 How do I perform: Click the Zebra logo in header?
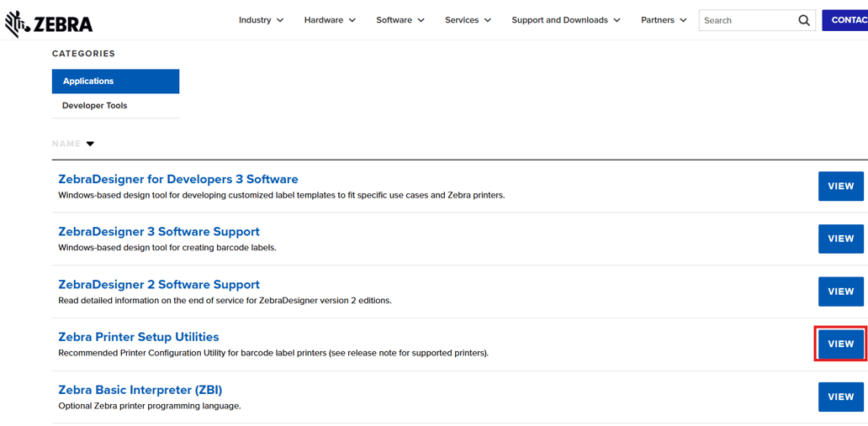tap(49, 24)
